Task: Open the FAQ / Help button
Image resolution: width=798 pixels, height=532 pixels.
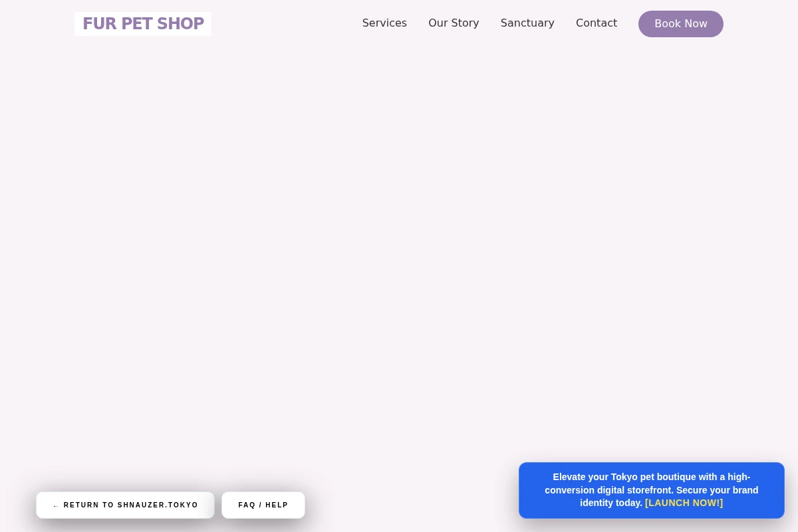Action: pos(263,505)
